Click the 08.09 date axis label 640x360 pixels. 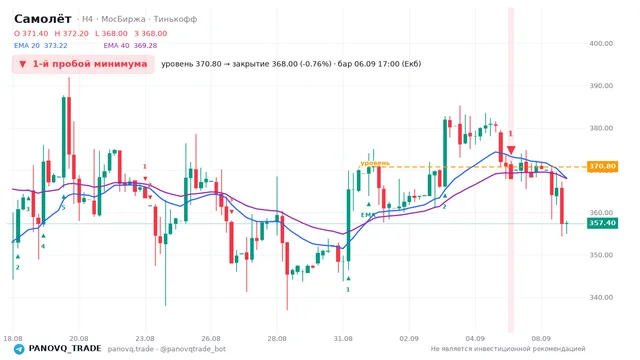point(541,339)
